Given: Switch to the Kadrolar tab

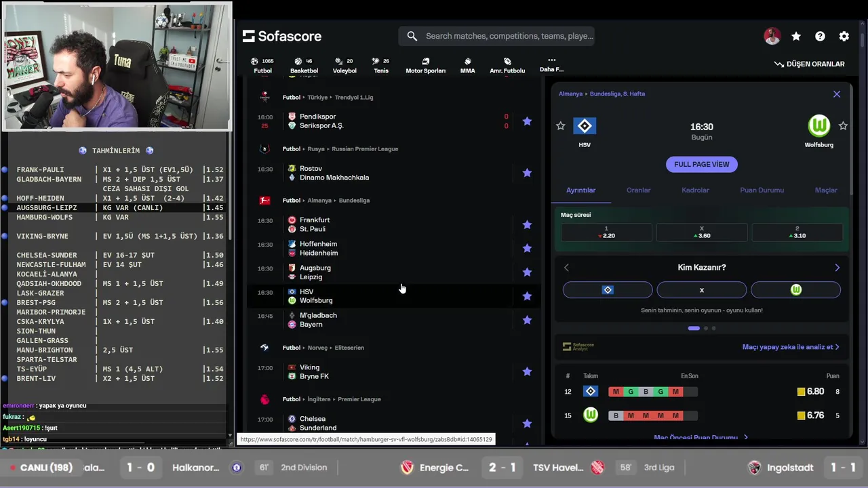Looking at the screenshot, I should [695, 190].
